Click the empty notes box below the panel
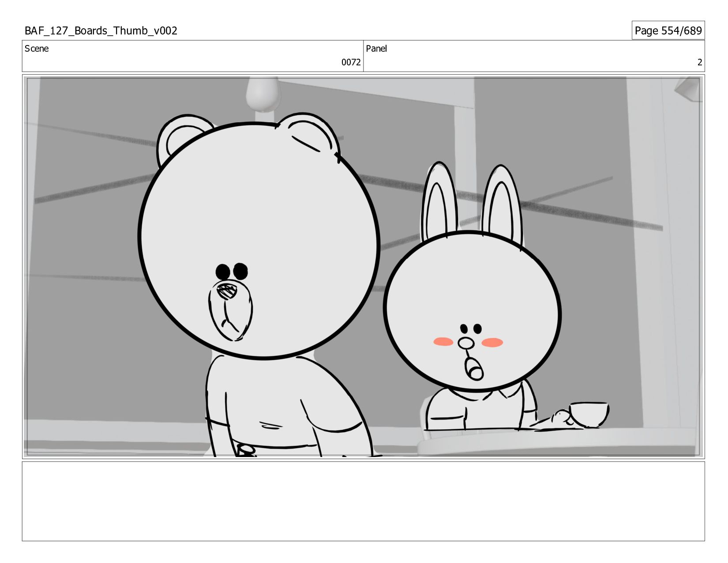This screenshot has width=728, height=563. [363, 501]
